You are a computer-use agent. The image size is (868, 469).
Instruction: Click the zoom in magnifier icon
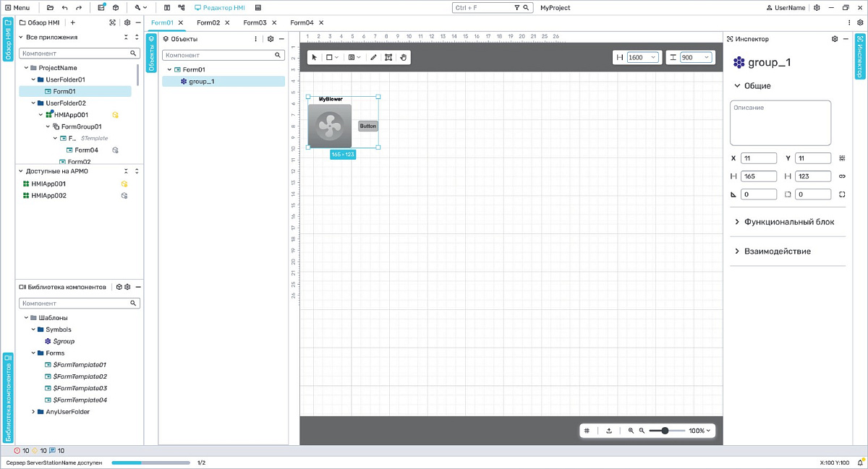pos(631,431)
